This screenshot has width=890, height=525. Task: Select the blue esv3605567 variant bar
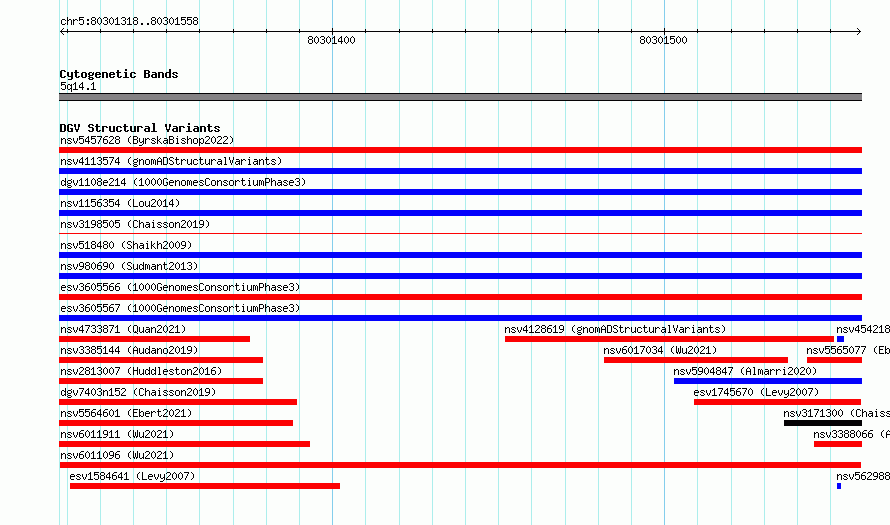(x=460, y=318)
